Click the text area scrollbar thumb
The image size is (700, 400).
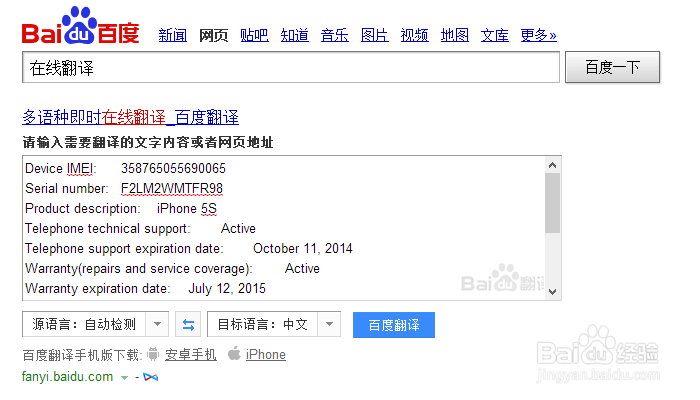[x=552, y=203]
